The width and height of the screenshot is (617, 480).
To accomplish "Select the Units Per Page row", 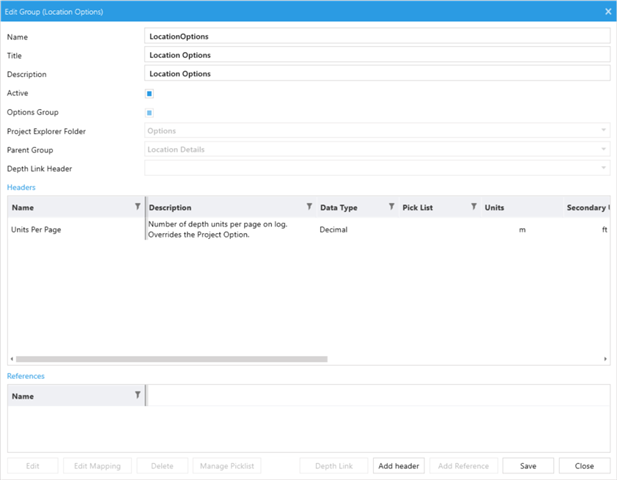I will coord(308,229).
